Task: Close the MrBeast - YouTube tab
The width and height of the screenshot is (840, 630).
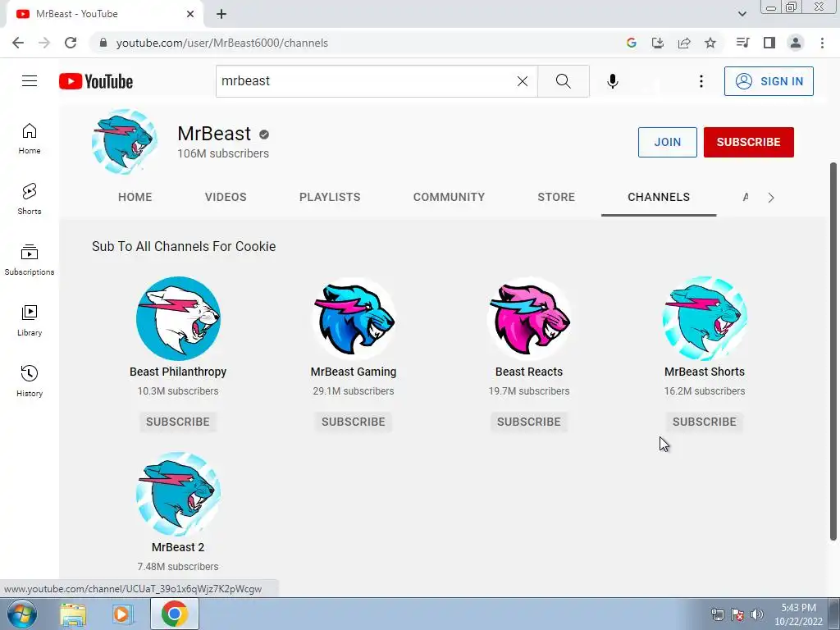Action: [x=190, y=14]
